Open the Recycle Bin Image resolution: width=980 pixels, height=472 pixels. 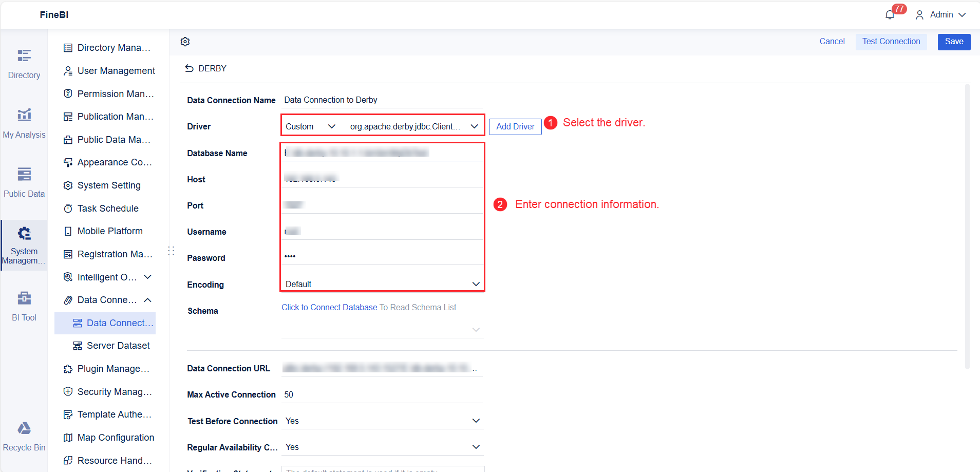tap(24, 437)
